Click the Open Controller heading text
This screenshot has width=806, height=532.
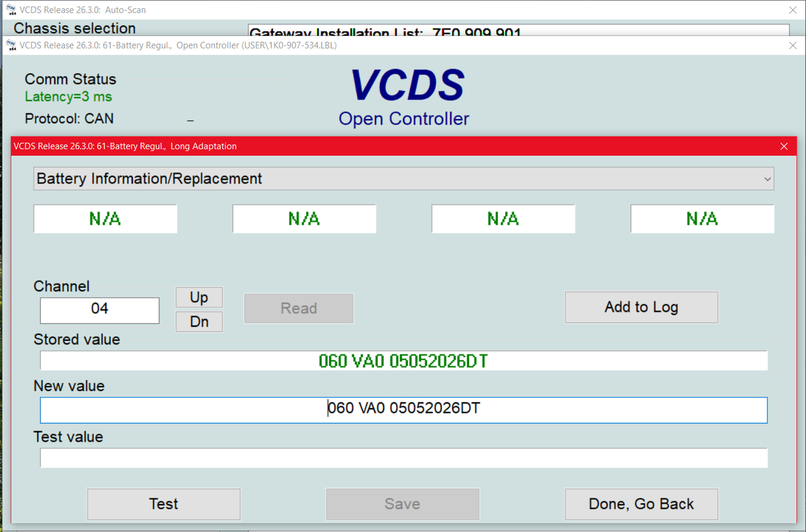(x=404, y=119)
